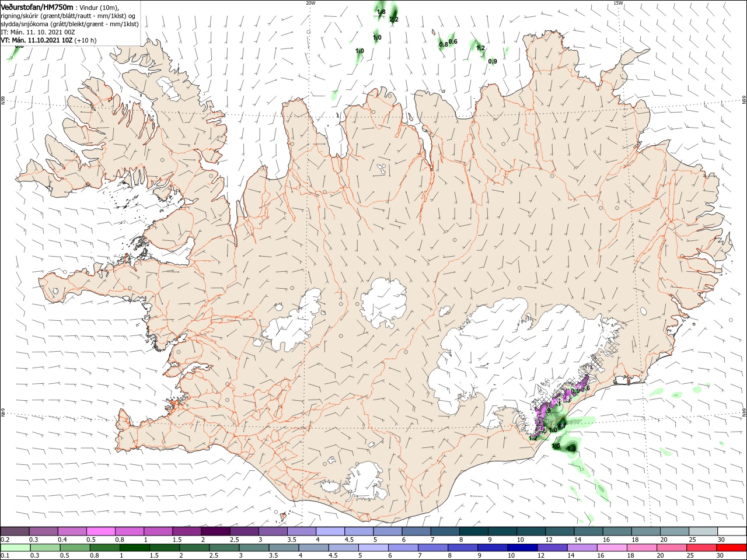Select the top-row legend swatch labeled 12
747x560 pixels.
click(x=560, y=531)
